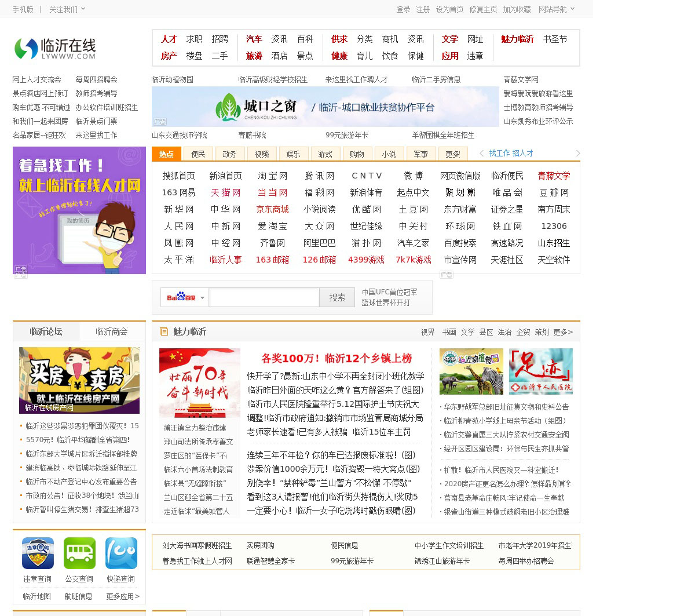The height and width of the screenshot is (616, 695).
Task: Open the 每周四招聘会 link
Action: 96,79
